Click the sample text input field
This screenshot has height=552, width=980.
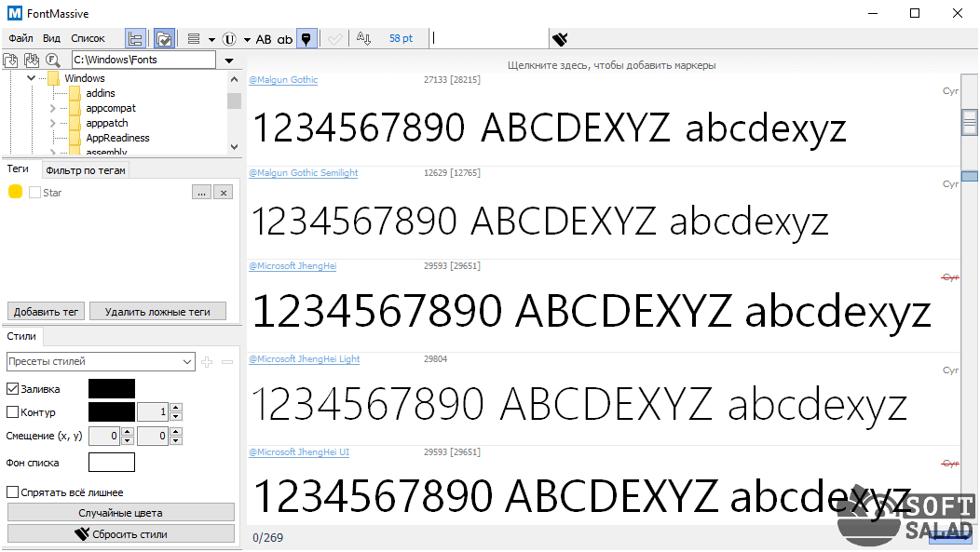490,38
